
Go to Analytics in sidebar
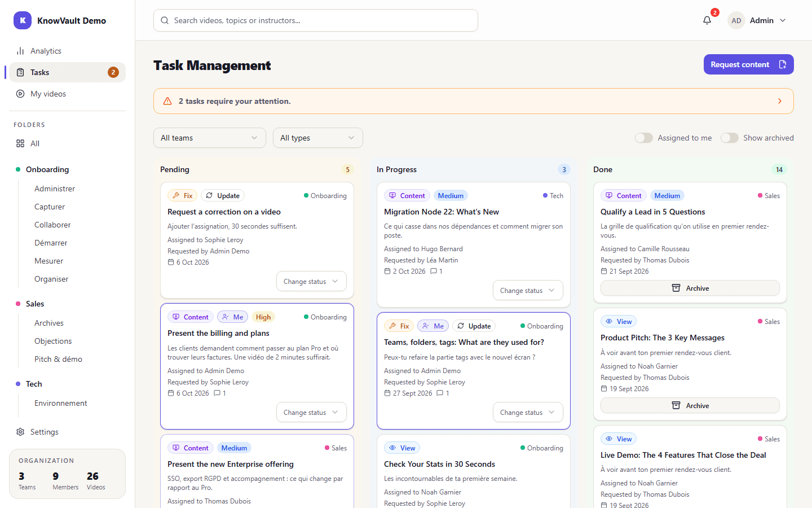(x=67, y=51)
